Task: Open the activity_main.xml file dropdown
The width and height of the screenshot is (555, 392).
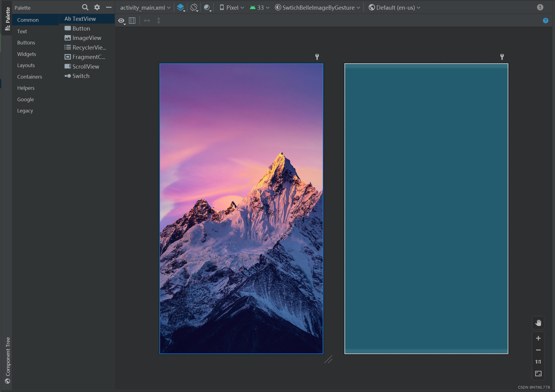Action: [145, 8]
